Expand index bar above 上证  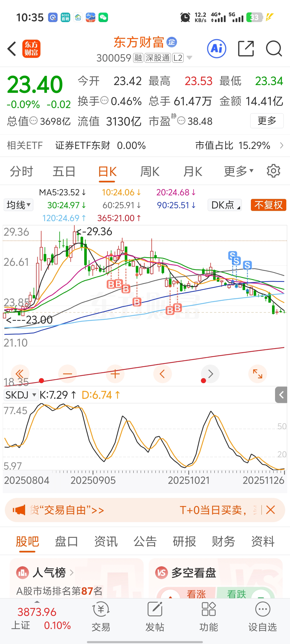(x=37, y=602)
